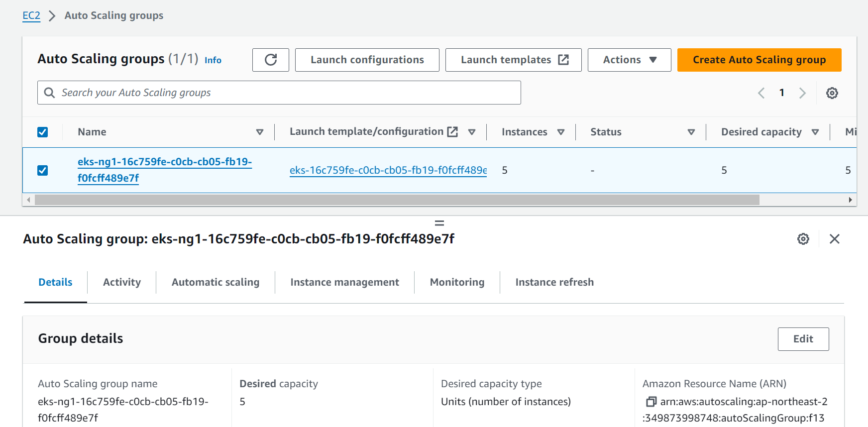868x427 pixels.
Task: Close the Auto Scaling group detail panel
Action: click(835, 239)
